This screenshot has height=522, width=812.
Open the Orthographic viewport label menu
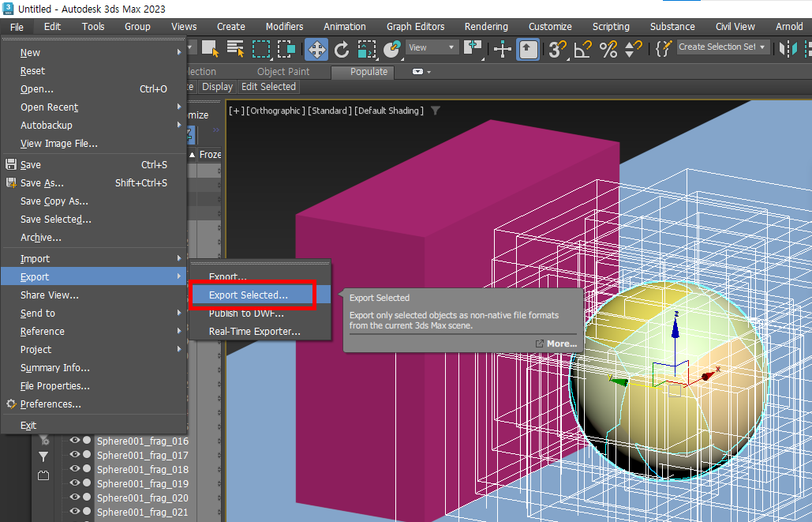tap(276, 111)
